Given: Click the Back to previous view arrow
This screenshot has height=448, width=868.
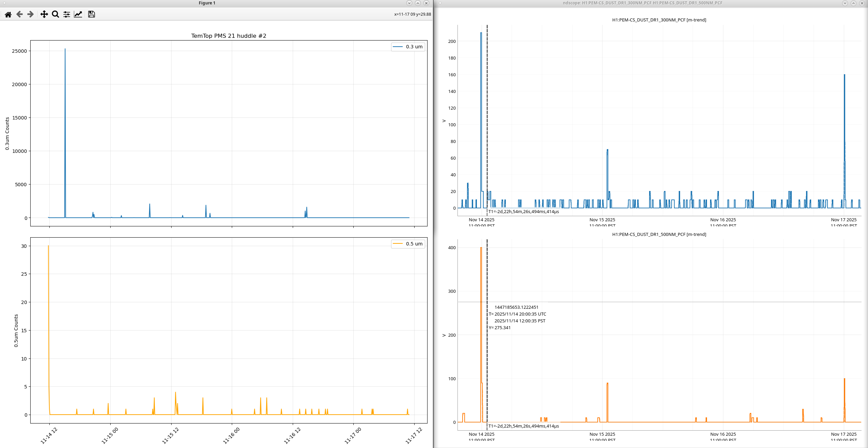Looking at the screenshot, I should tap(19, 14).
